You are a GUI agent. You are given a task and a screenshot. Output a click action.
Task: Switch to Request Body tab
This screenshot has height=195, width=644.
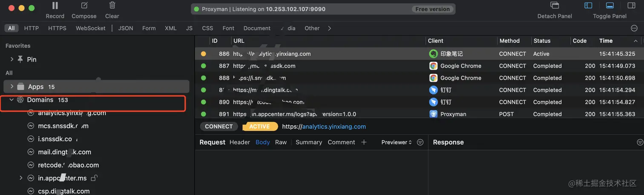(x=262, y=142)
